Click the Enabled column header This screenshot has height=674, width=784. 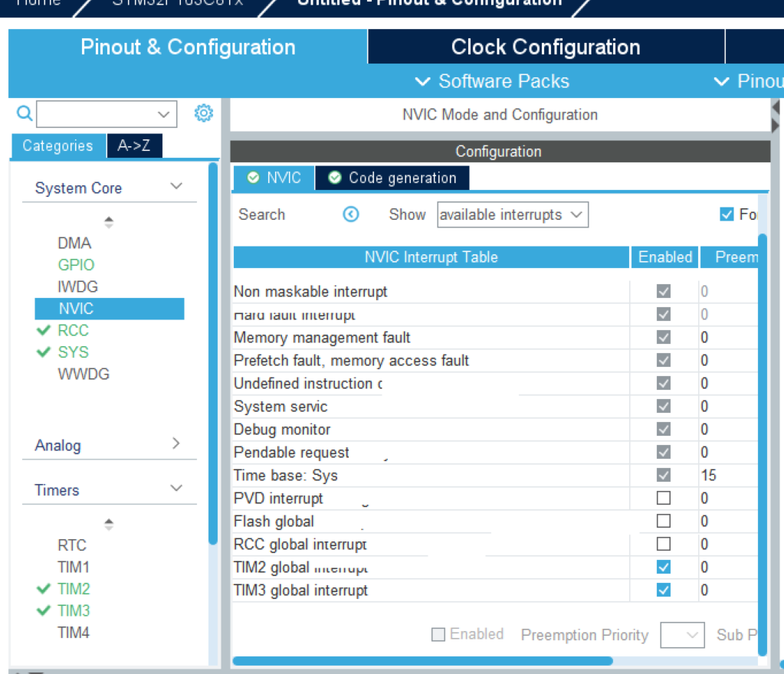coord(665,257)
